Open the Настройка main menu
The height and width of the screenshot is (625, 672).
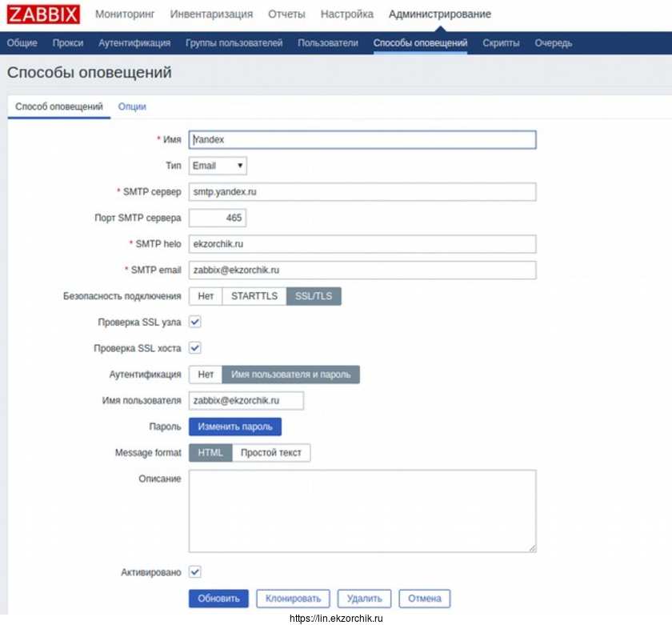(x=346, y=14)
